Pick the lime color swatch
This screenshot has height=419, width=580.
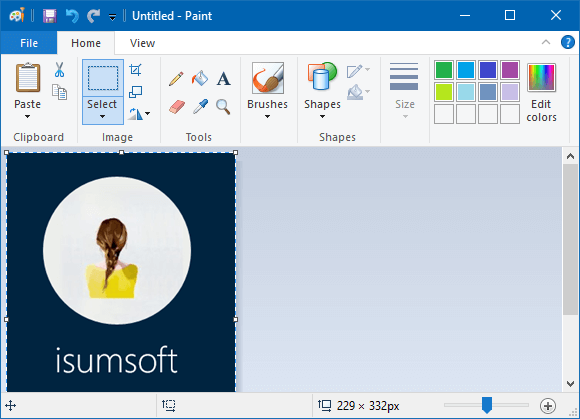(x=444, y=92)
